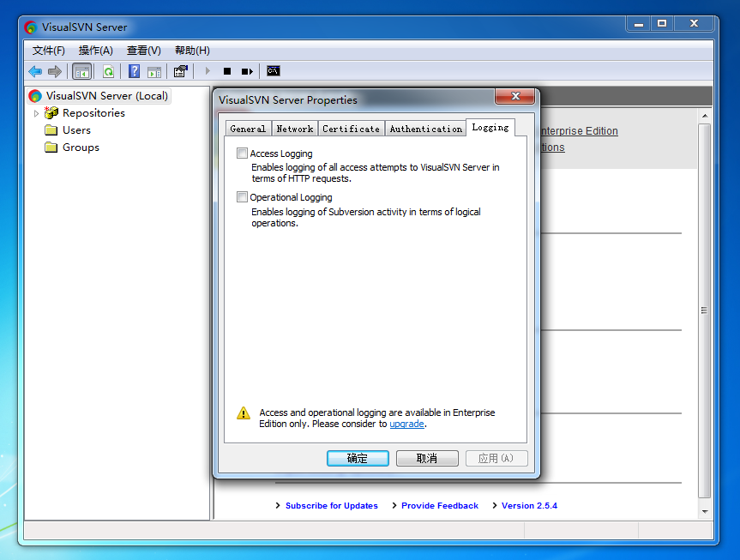
Task: Switch to the General tab
Action: click(x=248, y=129)
